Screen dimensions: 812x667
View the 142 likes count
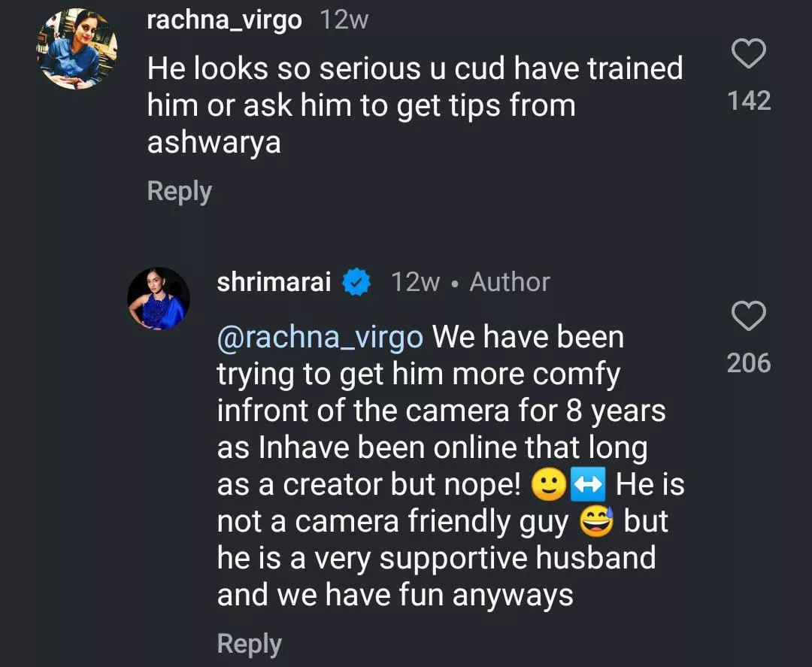click(749, 101)
